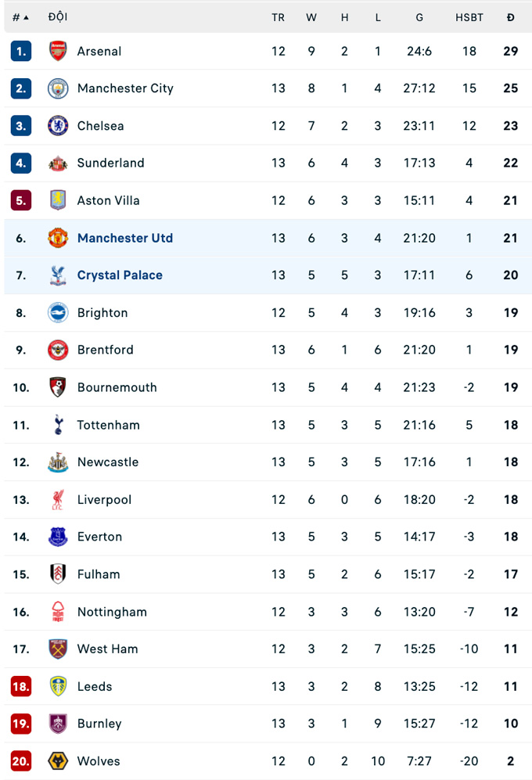This screenshot has width=532, height=780.
Task: Click the Liverpool club crest icon
Action: point(58,500)
